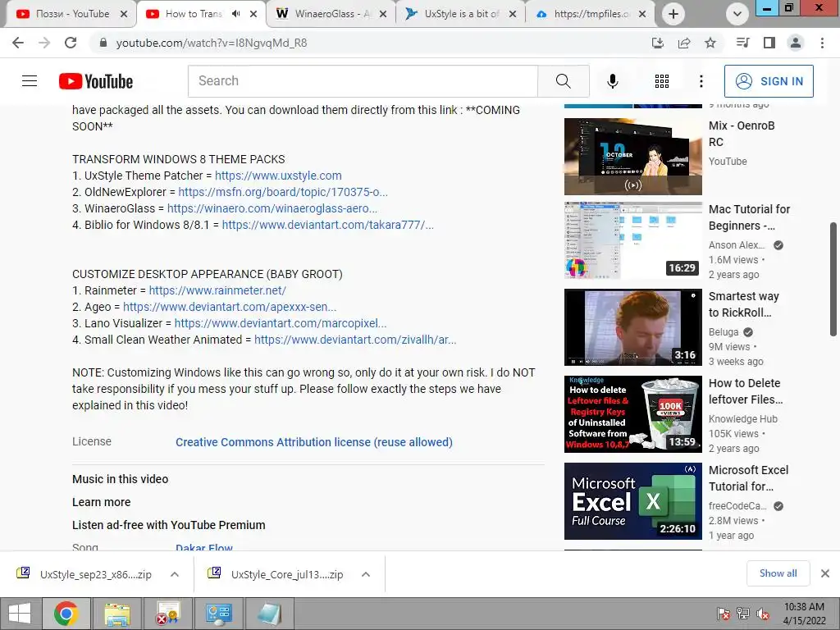840x630 pixels.
Task: Open How to Delete leftover Files thumbnail
Action: [x=632, y=413]
